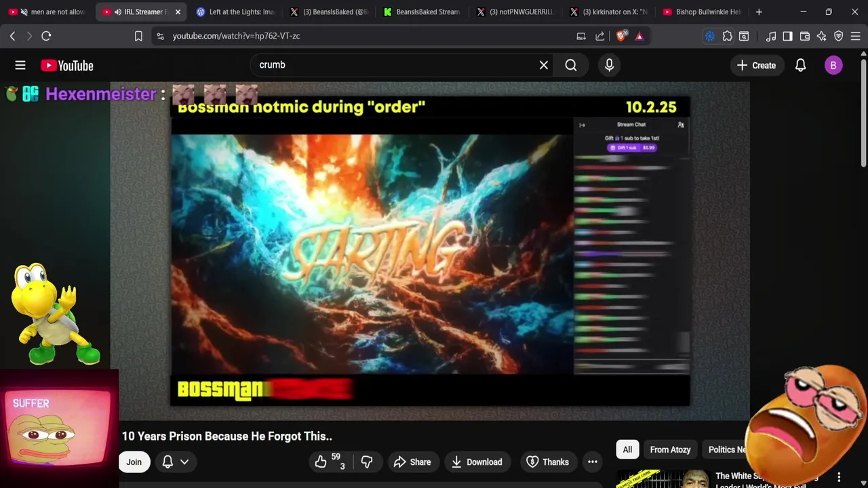The width and height of the screenshot is (868, 488).
Task: Open Leo AI sparkle icon
Action: [822, 36]
